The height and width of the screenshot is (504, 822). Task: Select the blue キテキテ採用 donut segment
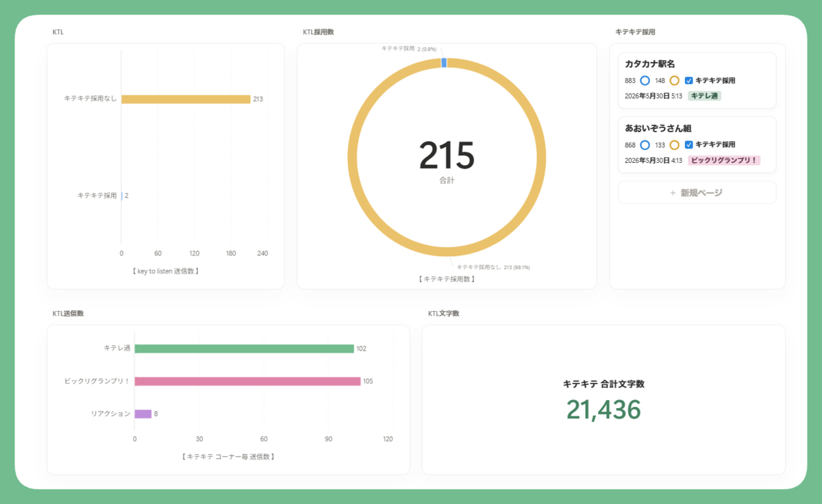point(444,63)
